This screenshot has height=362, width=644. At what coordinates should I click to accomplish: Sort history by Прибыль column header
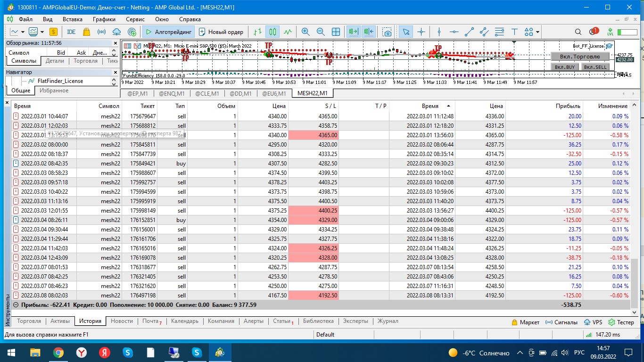pos(568,106)
